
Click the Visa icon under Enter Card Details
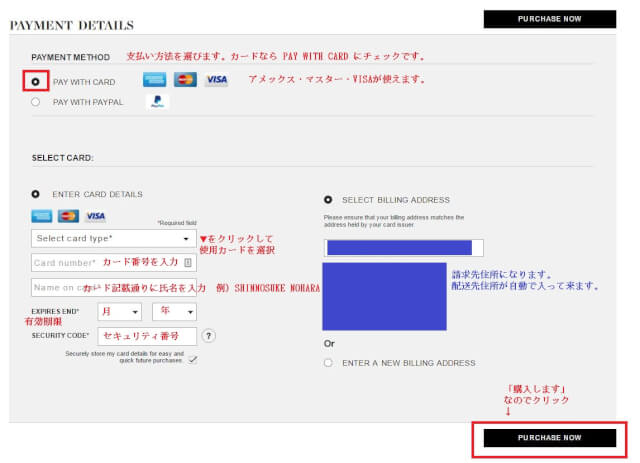[95, 215]
